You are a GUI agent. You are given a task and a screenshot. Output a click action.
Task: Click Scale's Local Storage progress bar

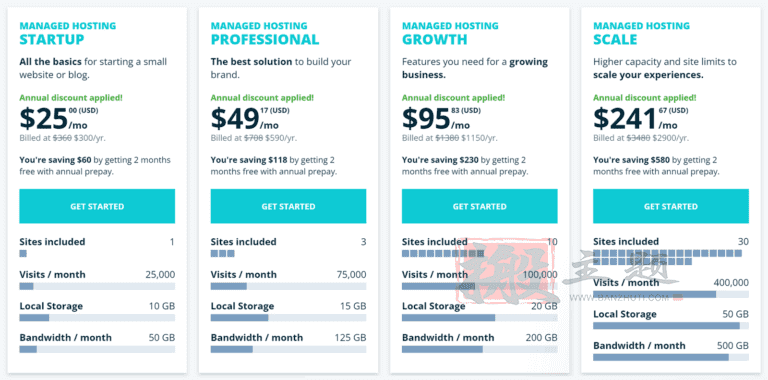671,326
